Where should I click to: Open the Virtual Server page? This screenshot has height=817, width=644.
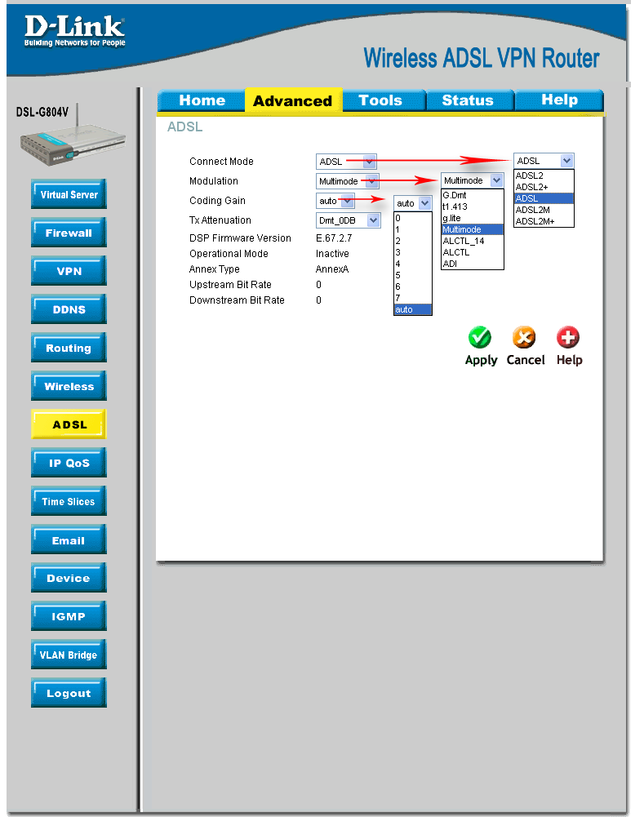pos(69,194)
